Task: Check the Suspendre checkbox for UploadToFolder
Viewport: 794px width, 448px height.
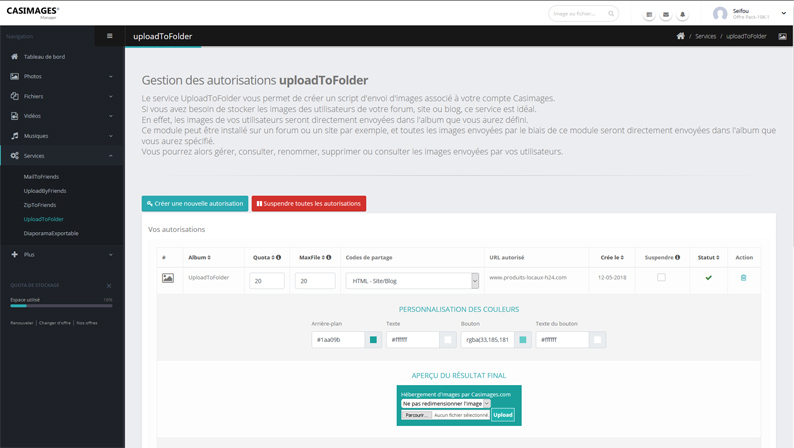Action: tap(661, 278)
